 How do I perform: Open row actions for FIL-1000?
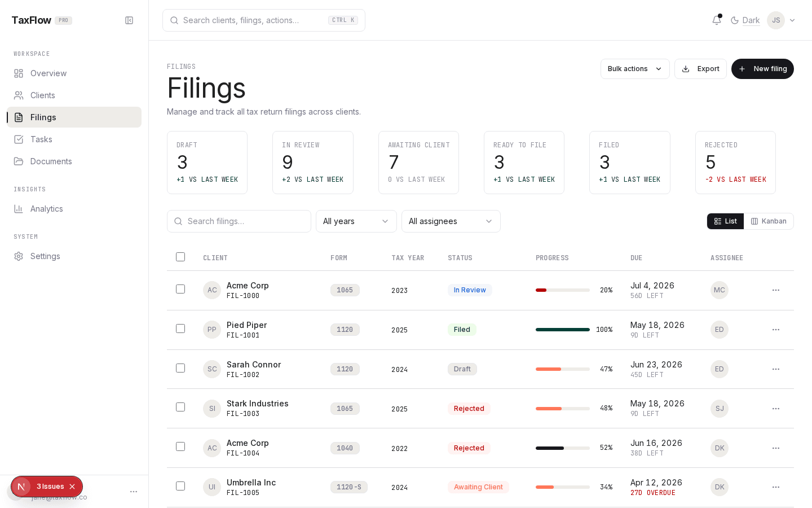[x=776, y=290]
